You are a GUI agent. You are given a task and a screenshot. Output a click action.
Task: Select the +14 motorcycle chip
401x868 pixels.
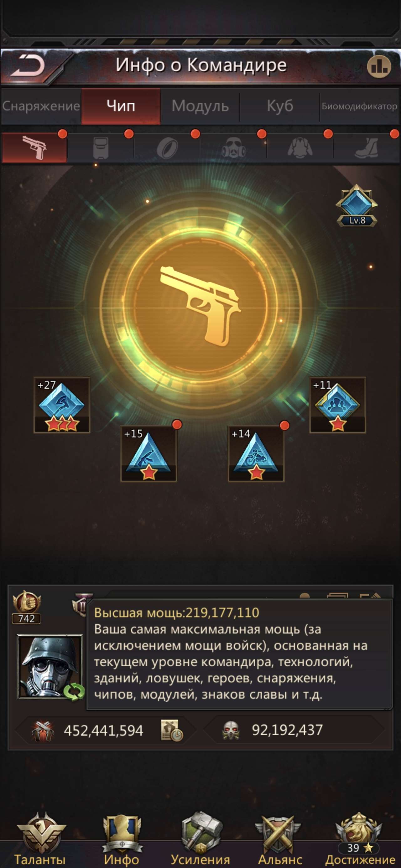[256, 453]
